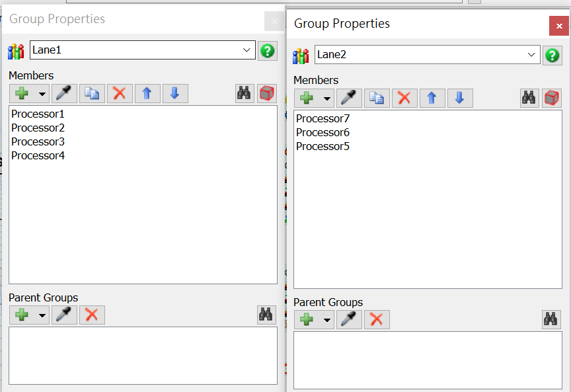The height and width of the screenshot is (392, 571).
Task: Click binoculars icon in Lane1 Parent Groups
Action: point(266,315)
